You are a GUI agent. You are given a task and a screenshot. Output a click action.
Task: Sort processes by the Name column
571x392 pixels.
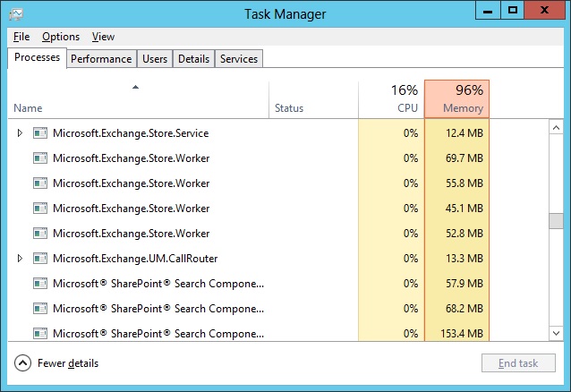point(139,99)
